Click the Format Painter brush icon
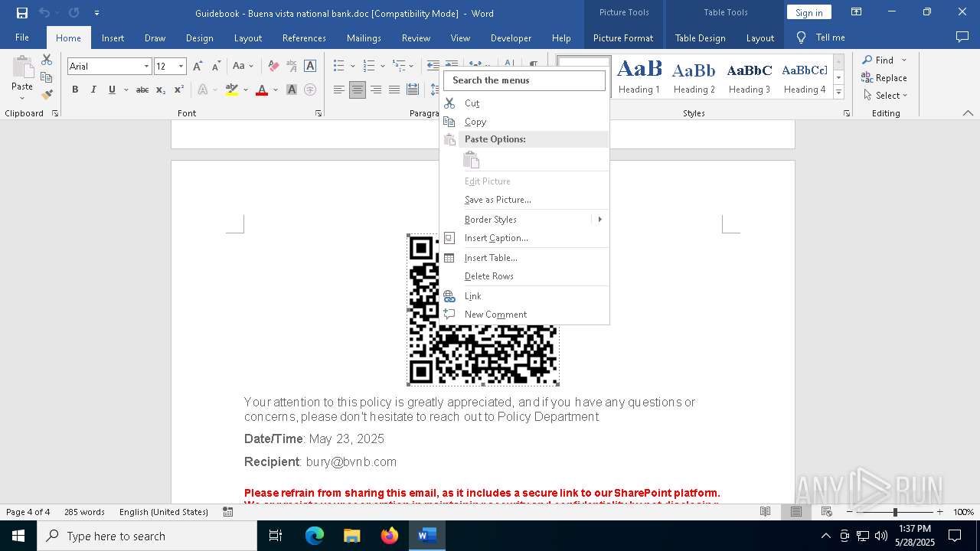Screen dimensions: 980x551 47,95
